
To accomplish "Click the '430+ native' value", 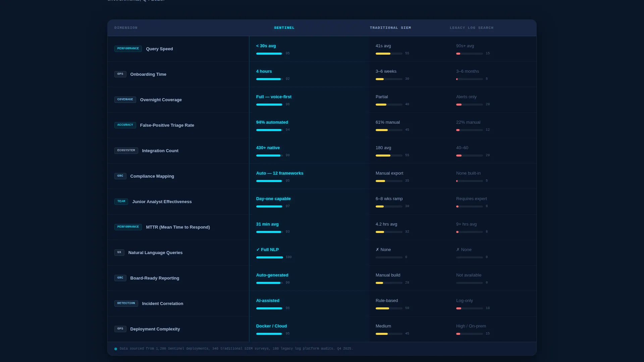I will [268, 148].
